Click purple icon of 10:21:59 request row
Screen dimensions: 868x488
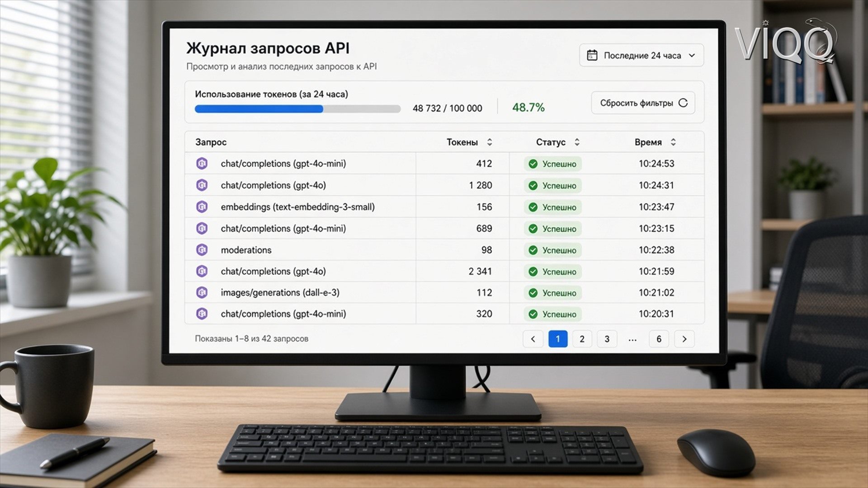tap(202, 271)
